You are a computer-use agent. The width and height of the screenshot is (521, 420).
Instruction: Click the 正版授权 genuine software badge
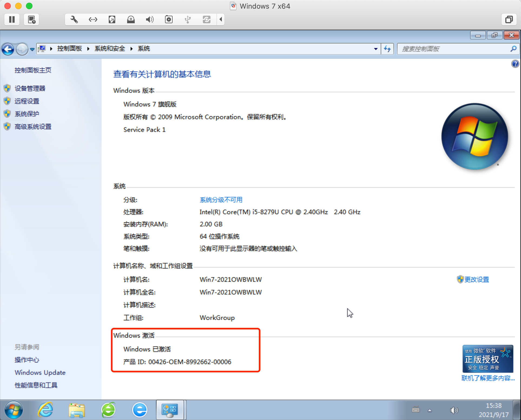tap(488, 359)
